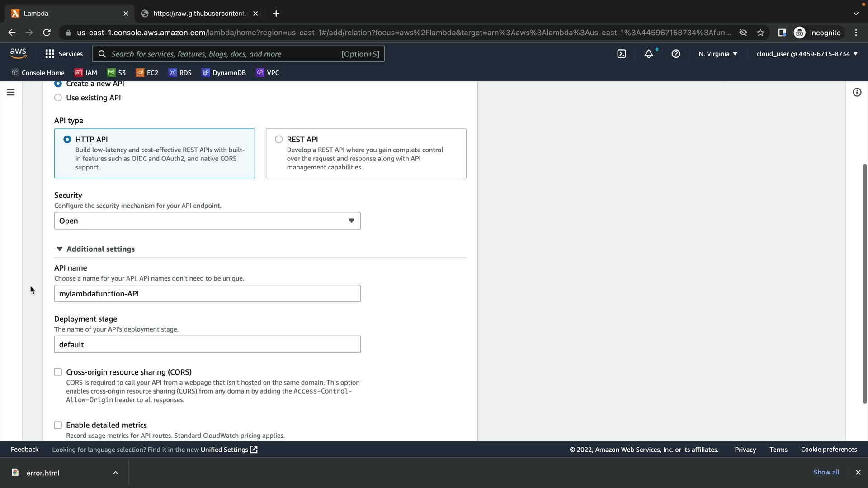
Task: Open AWS CloudShell icon in header
Action: tap(622, 54)
